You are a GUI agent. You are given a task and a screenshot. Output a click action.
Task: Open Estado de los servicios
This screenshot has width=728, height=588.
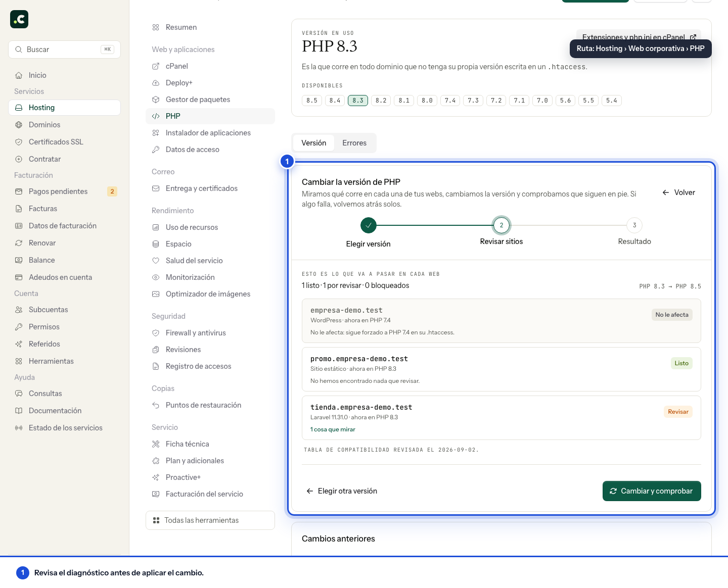click(64, 428)
